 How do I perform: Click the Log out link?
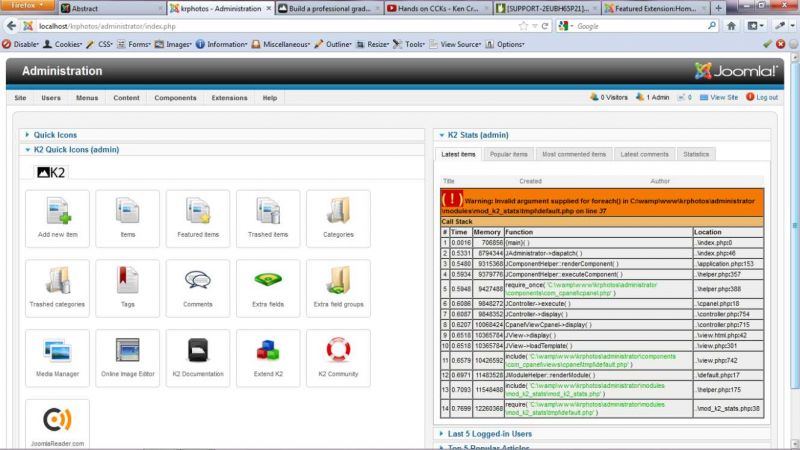point(762,97)
